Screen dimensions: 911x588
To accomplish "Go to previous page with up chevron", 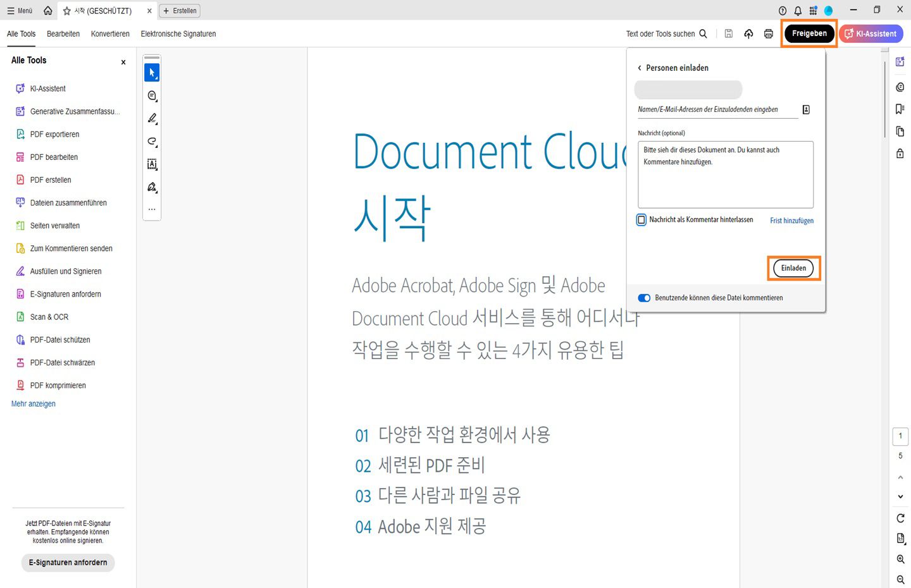I will click(x=900, y=477).
